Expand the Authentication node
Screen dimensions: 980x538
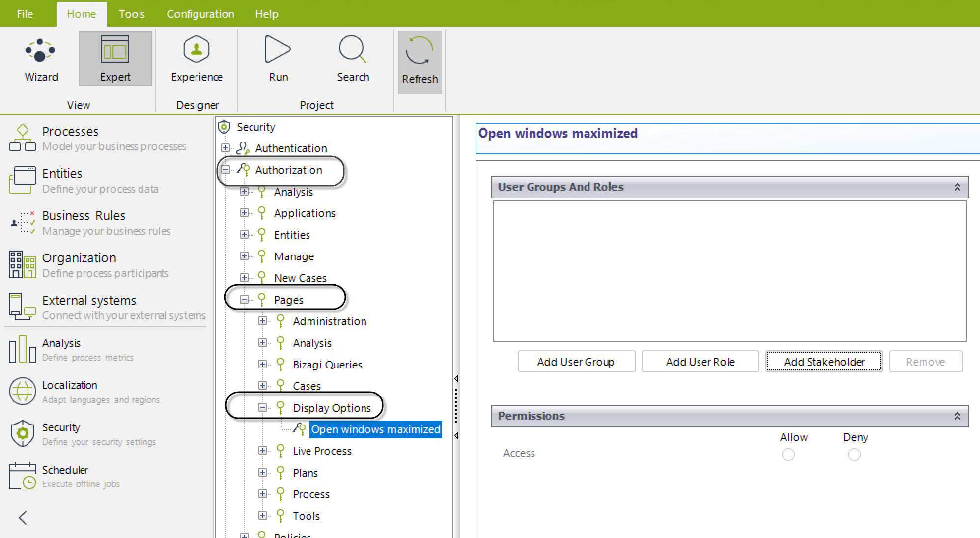pos(225,148)
